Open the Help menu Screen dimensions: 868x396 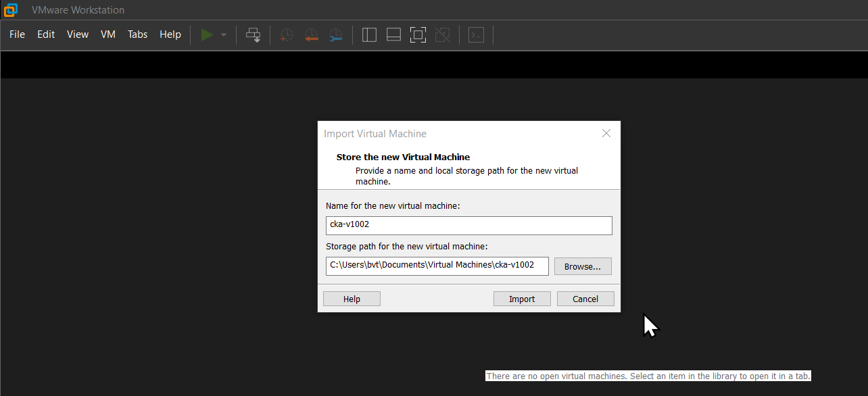point(170,34)
